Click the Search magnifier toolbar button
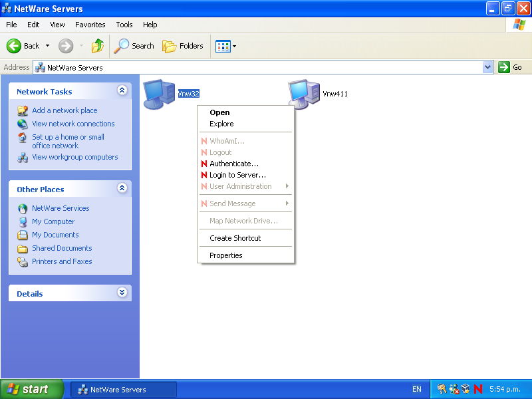Screen dimensions: 532x399 point(134,46)
